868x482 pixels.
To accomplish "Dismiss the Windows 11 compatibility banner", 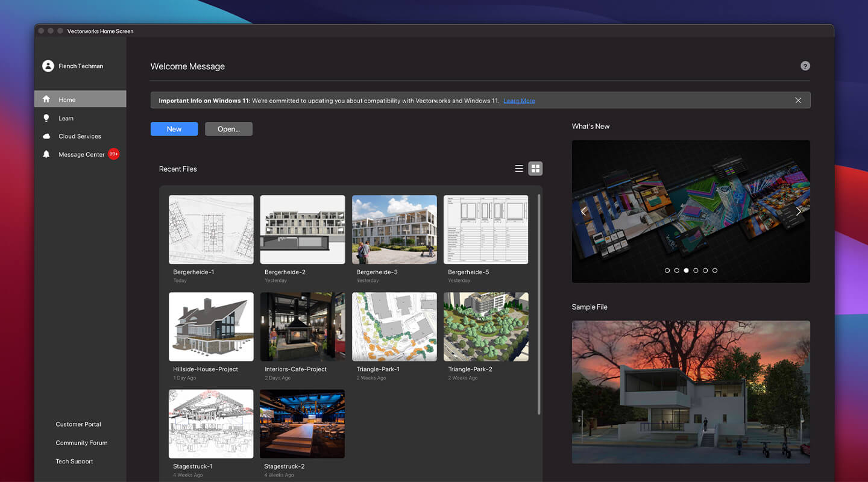I will point(798,100).
